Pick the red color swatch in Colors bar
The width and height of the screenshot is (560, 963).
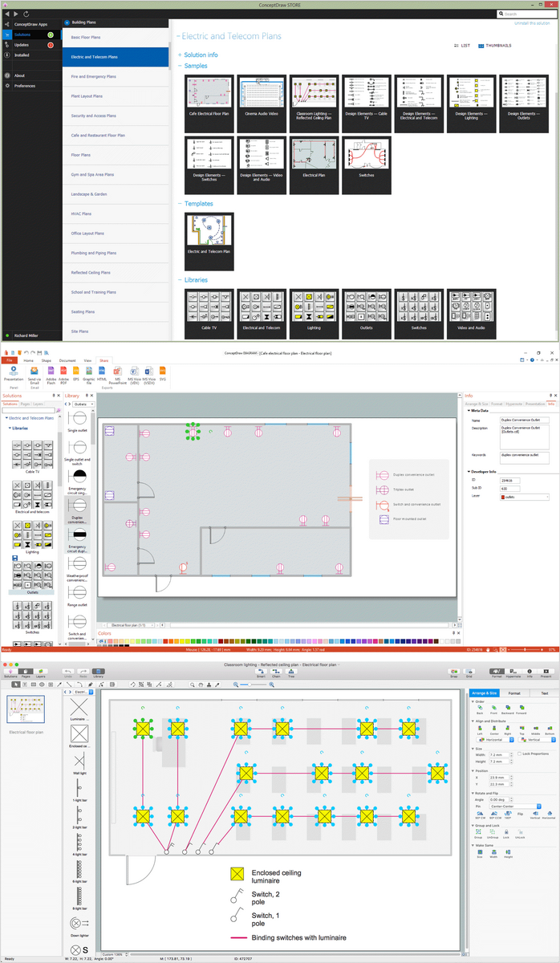point(166,640)
